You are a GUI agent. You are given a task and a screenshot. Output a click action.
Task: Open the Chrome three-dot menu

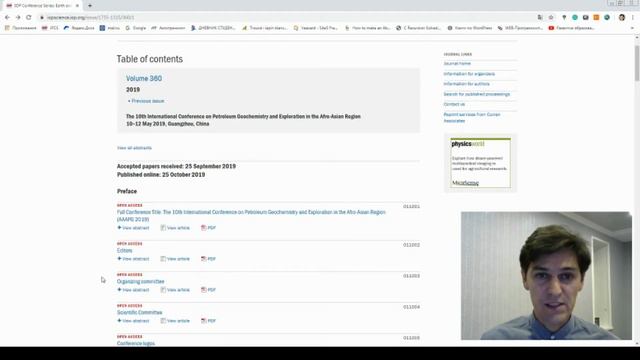(633, 18)
